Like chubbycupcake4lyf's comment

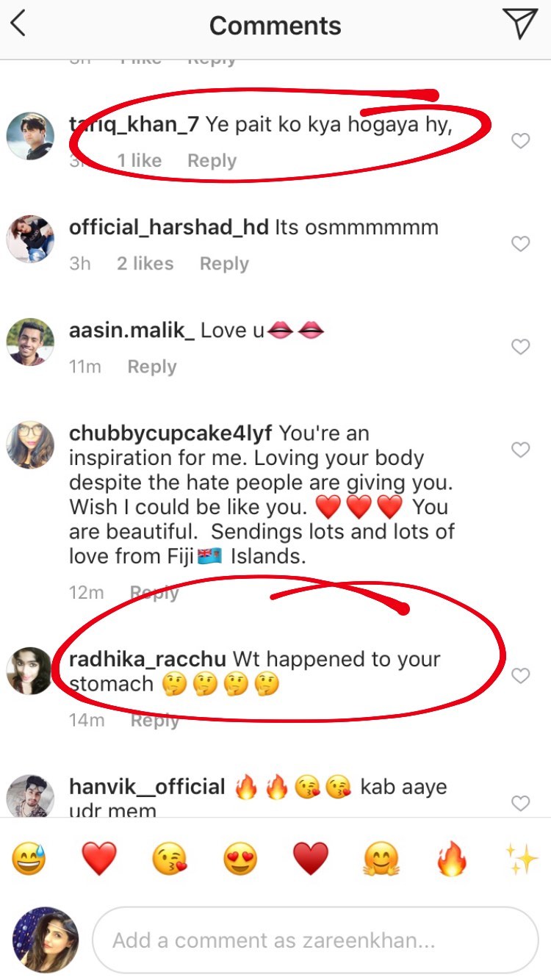click(520, 450)
